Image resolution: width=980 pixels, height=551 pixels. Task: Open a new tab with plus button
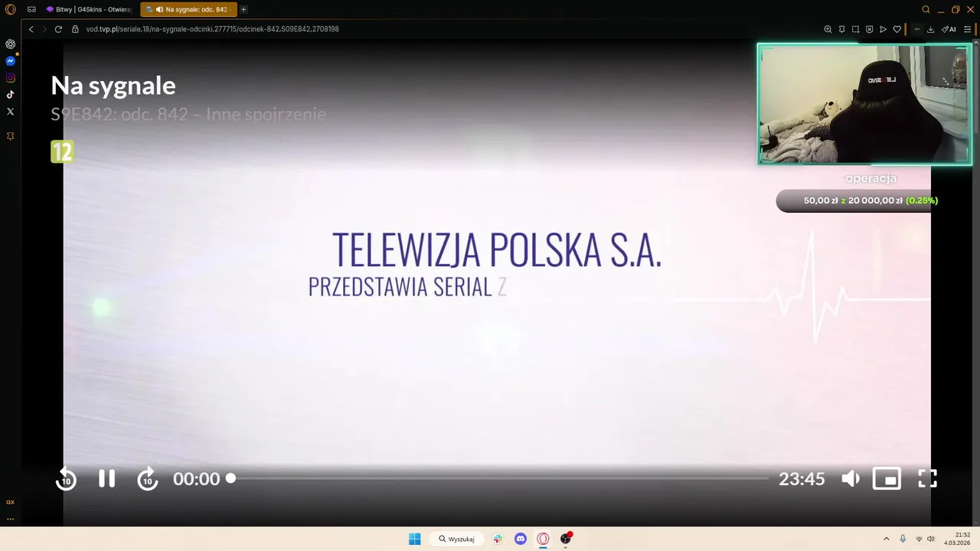coord(243,9)
